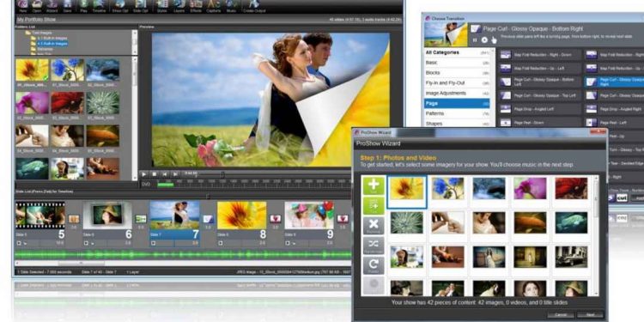The width and height of the screenshot is (644, 322).
Task: Open Slide Options from the toolbar
Action: (141, 5)
